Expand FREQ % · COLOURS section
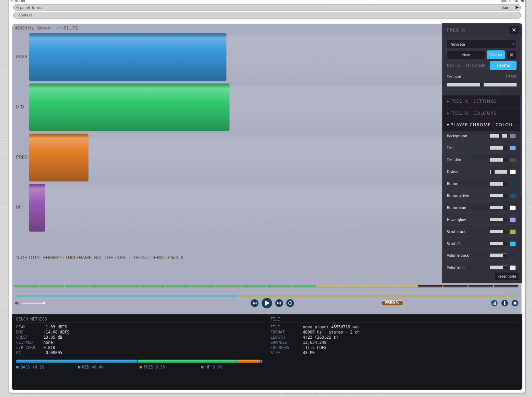The image size is (532, 397). point(481,113)
